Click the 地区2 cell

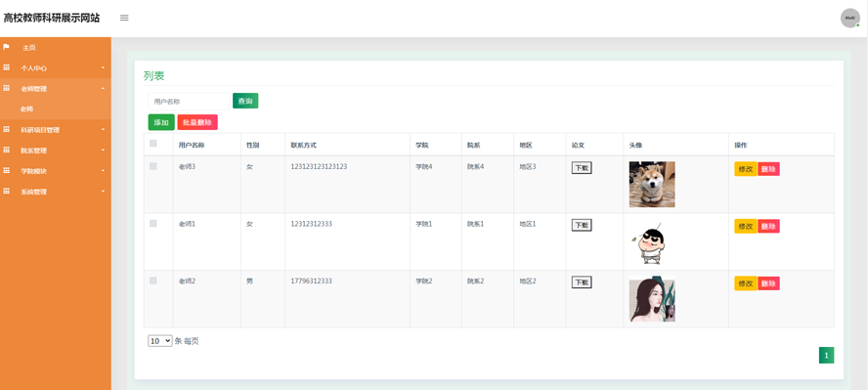tap(528, 281)
